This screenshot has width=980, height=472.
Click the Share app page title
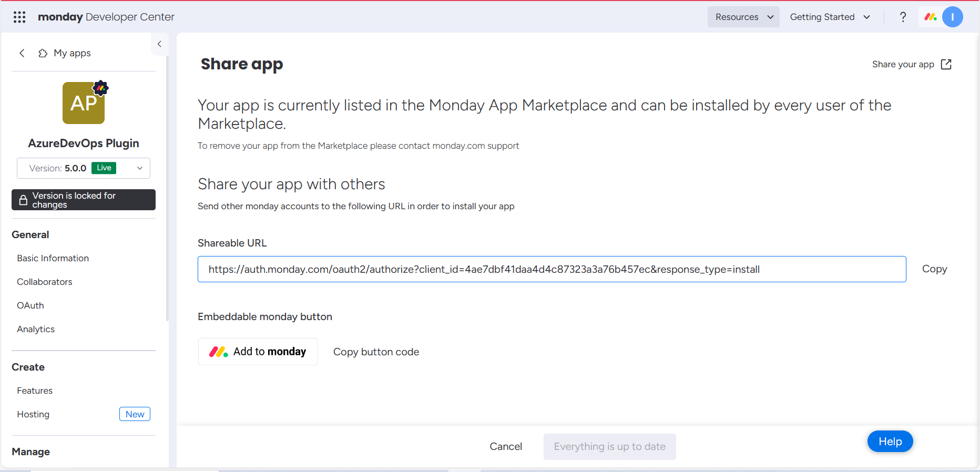[242, 64]
